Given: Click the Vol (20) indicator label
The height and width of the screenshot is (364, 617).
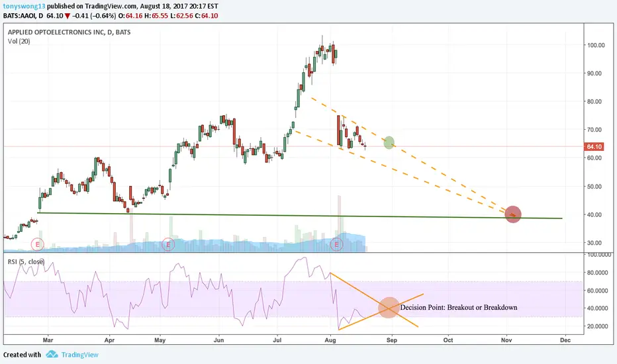Looking at the screenshot, I should tap(19, 41).
